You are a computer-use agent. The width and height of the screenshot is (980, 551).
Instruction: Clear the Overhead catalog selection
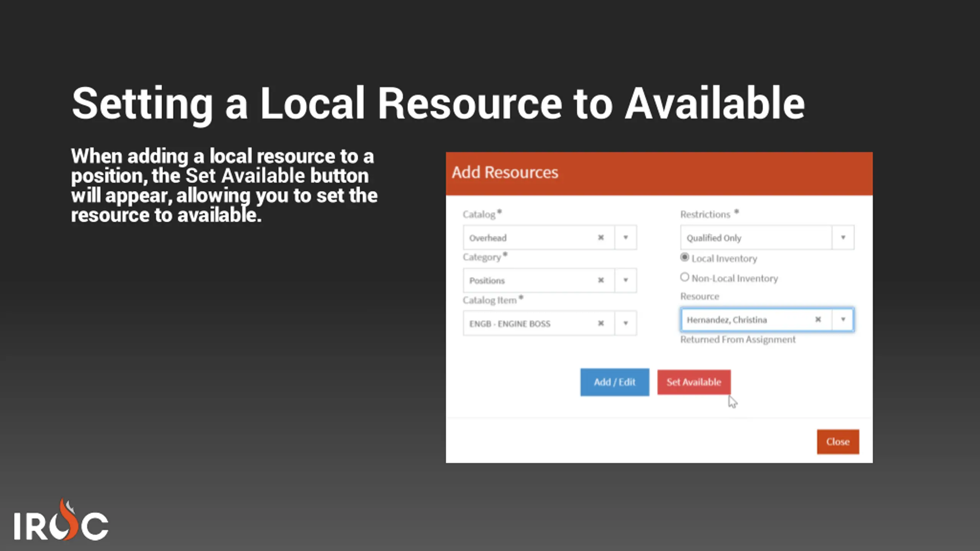tap(601, 238)
